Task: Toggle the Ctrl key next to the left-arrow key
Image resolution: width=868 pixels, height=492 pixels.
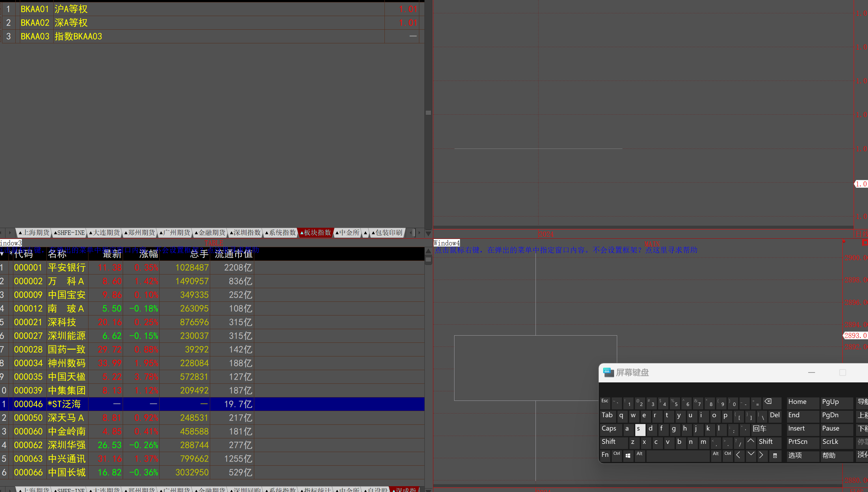Action: [x=728, y=456]
